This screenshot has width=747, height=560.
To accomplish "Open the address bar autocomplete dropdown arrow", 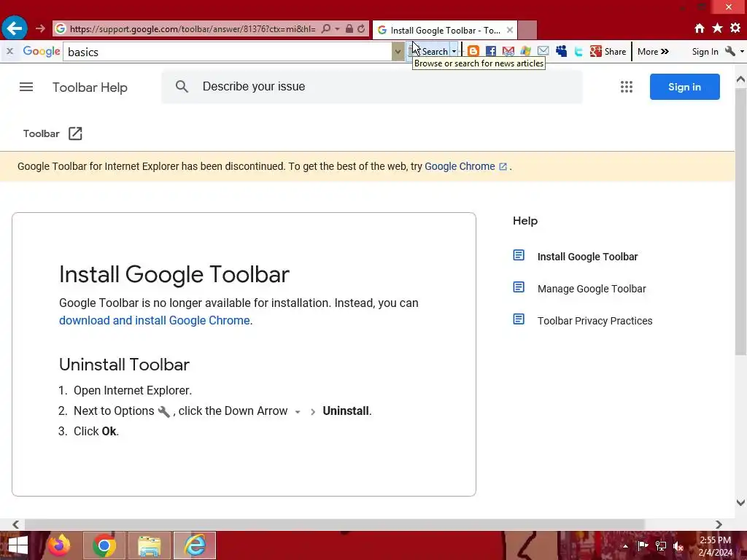I will pos(337,29).
